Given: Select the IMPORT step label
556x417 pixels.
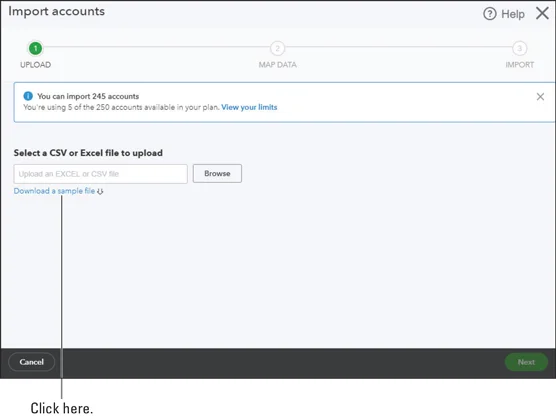Looking at the screenshot, I should pos(520,65).
